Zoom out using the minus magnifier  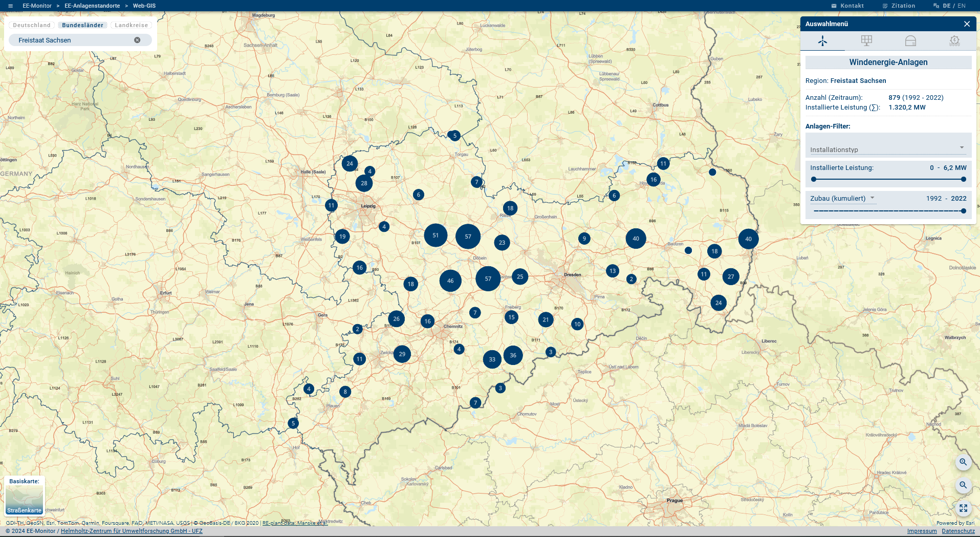[964, 485]
